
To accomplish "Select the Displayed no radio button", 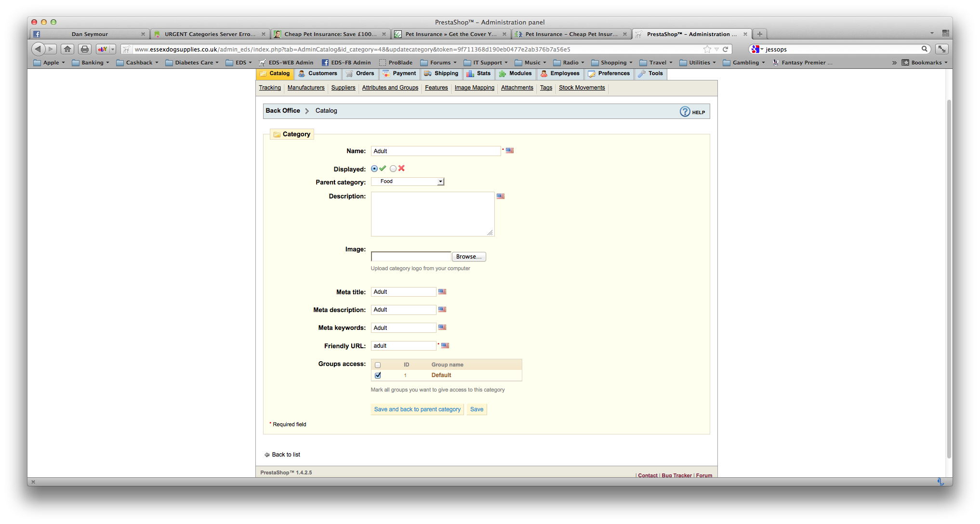I will tap(393, 169).
